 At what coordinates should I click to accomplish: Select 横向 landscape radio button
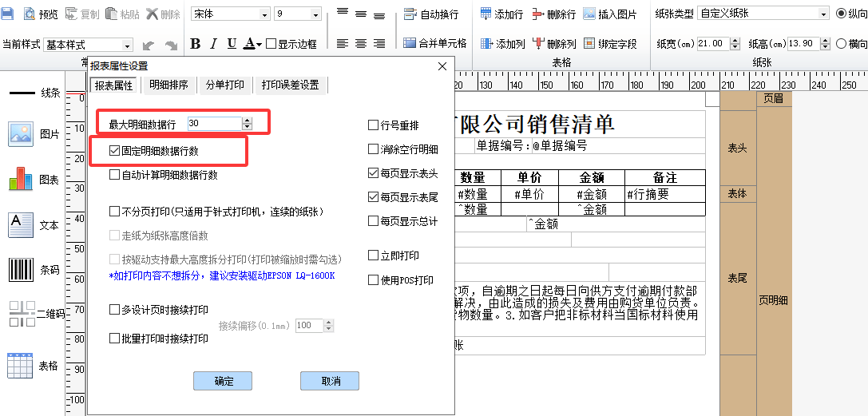(841, 44)
